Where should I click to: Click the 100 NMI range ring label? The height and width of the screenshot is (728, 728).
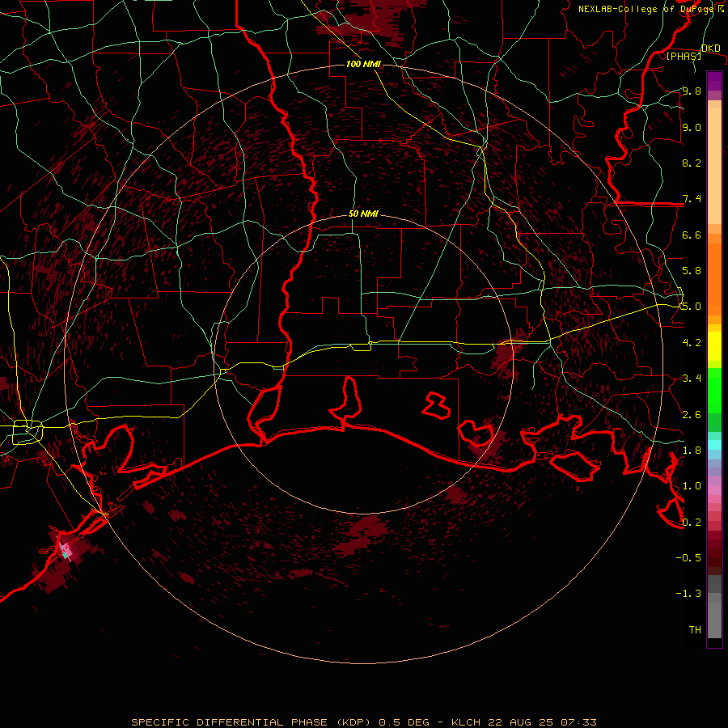click(363, 64)
